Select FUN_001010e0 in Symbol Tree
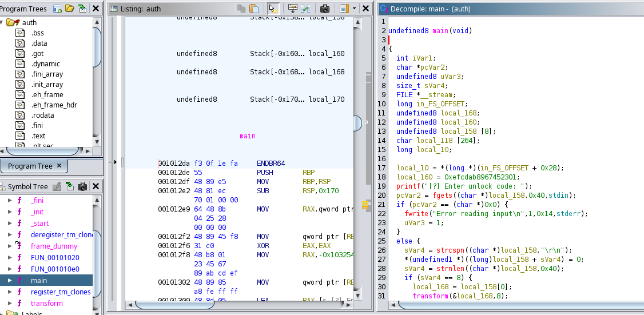 [x=55, y=269]
